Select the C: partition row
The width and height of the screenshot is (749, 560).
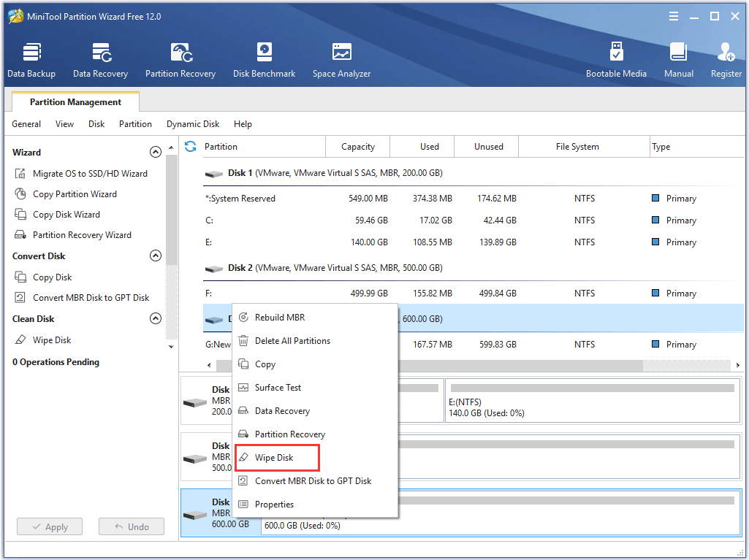(474, 220)
